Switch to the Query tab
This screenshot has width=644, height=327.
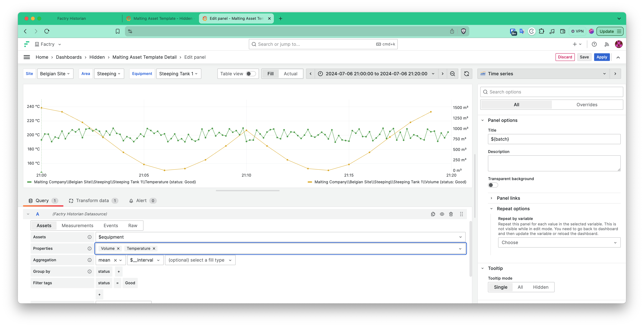click(x=43, y=201)
